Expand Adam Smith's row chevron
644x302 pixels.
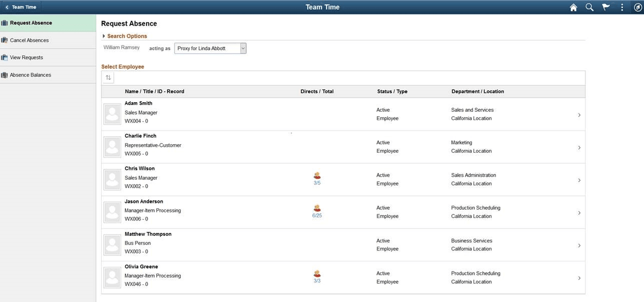click(x=579, y=115)
